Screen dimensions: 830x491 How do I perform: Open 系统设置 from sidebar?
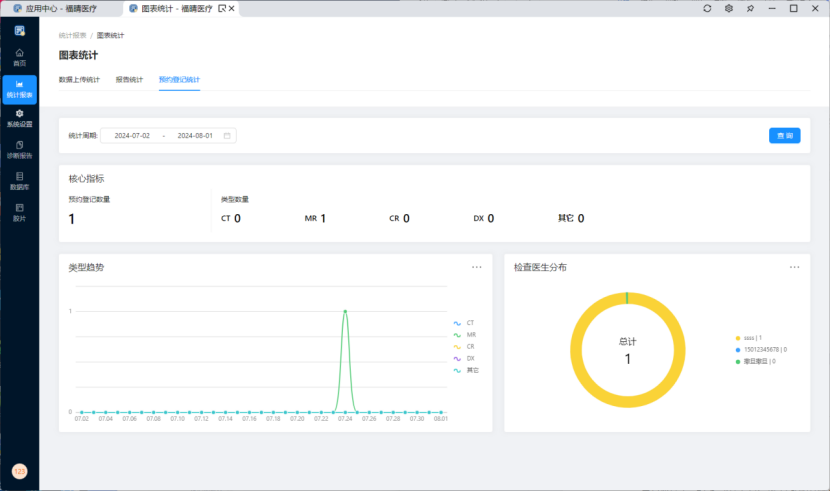[x=19, y=118]
